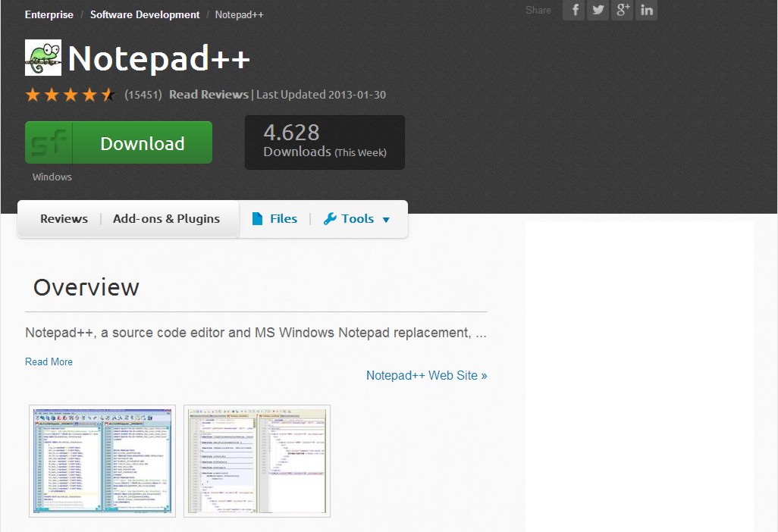This screenshot has width=778, height=532.
Task: Click the Overview heading
Action: pyautogui.click(x=86, y=287)
